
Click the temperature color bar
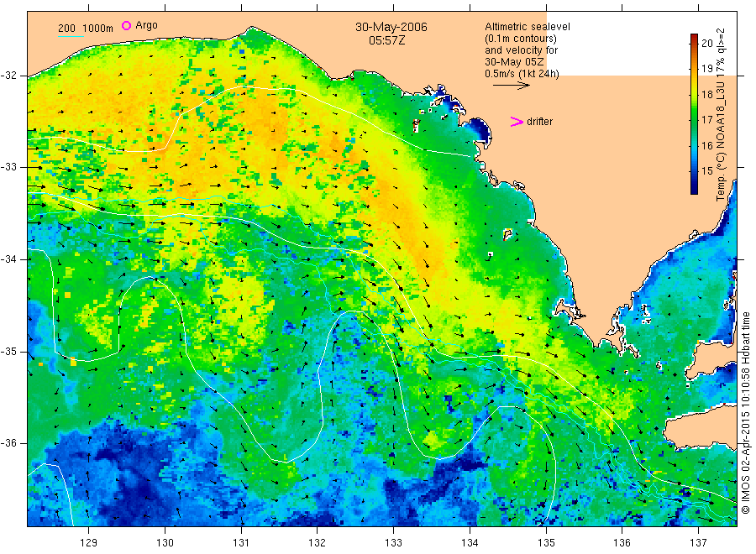(694, 114)
